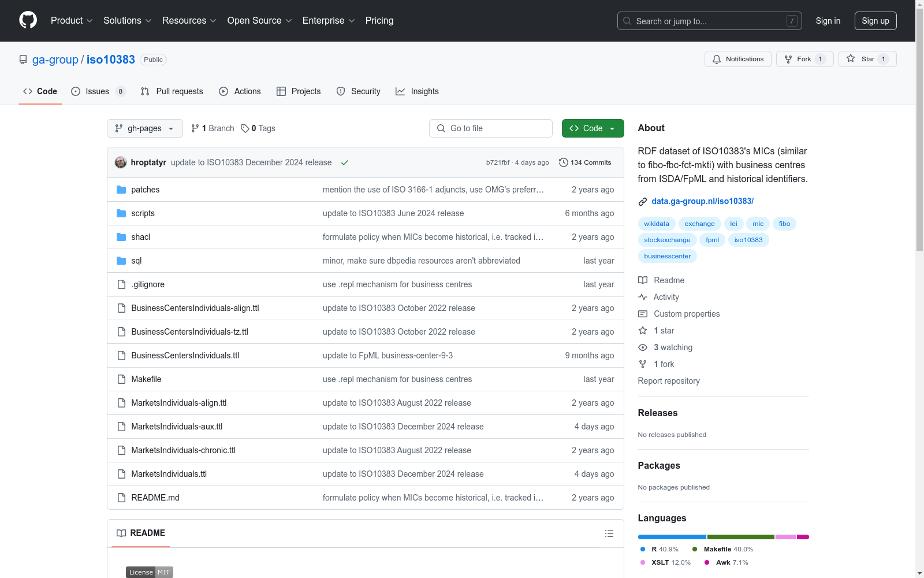This screenshot has width=924, height=578.
Task: Open the sql folder icon
Action: [121, 261]
